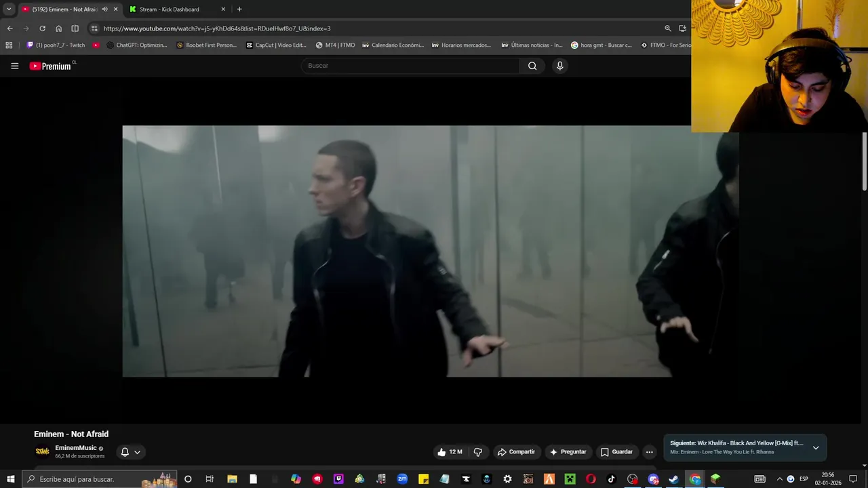Switch to the Eminem - Not Afraid tab
Screen dimensions: 868x488
click(65, 9)
